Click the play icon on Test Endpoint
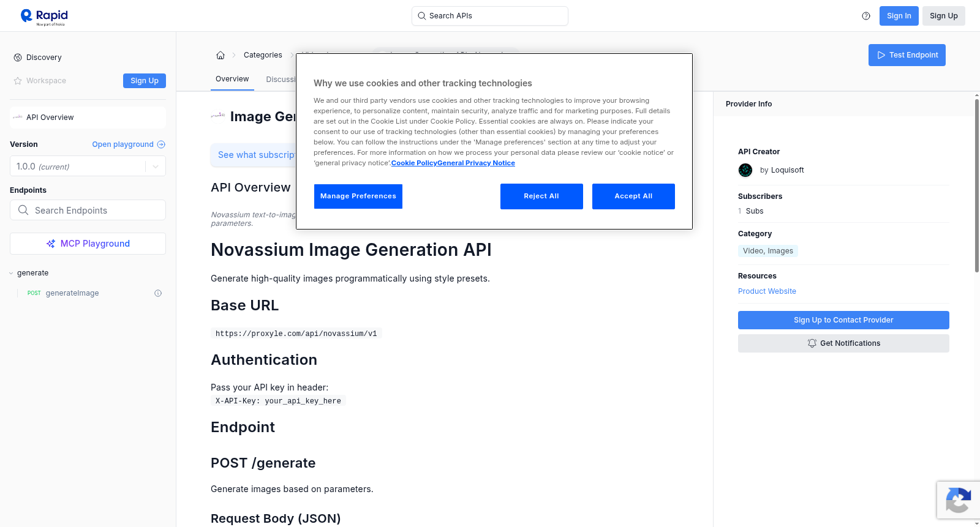The width and height of the screenshot is (980, 527). [x=881, y=55]
